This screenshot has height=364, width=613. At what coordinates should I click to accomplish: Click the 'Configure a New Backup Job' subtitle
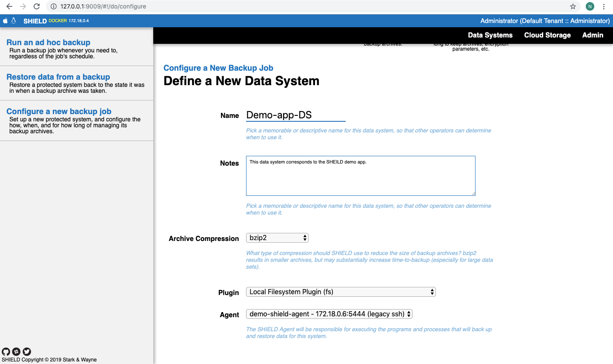(x=218, y=68)
